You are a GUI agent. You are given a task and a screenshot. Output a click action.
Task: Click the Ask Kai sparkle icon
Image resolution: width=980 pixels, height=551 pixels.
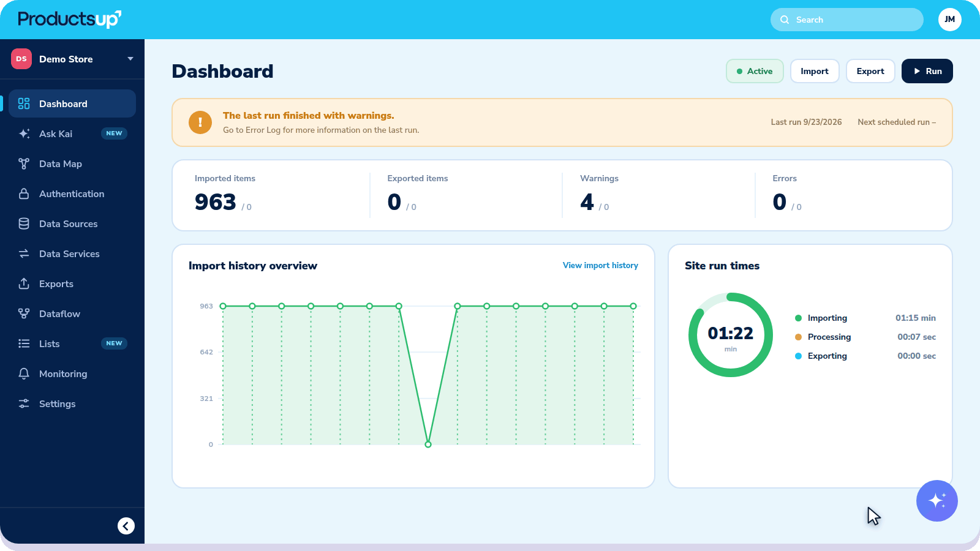24,133
